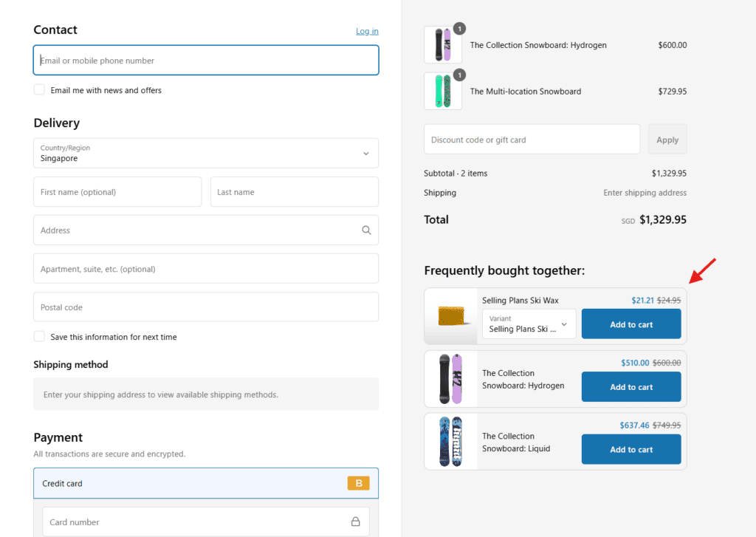Click into the Postal code field
Screen dimensions: 756x537
coord(206,307)
